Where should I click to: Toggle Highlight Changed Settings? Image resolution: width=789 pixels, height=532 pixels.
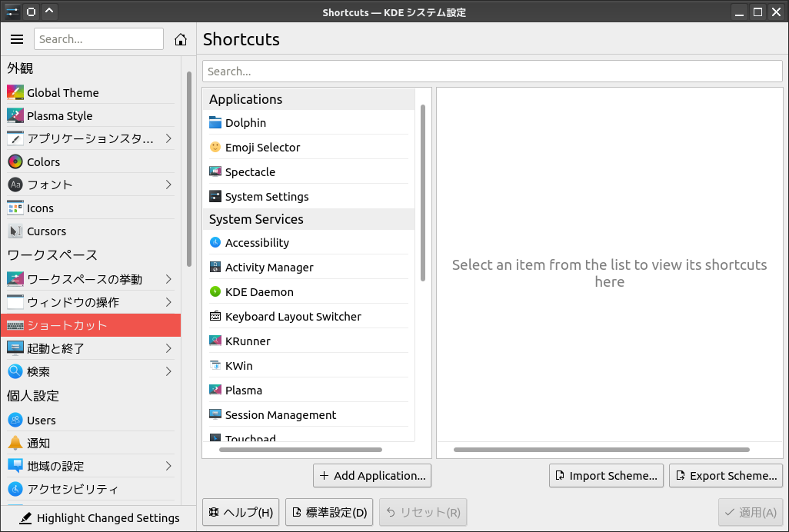point(98,518)
